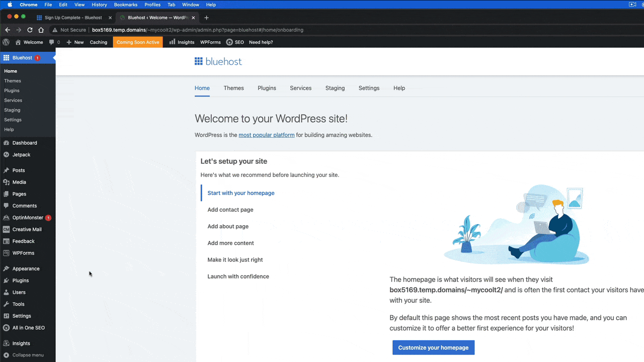This screenshot has width=644, height=362.
Task: Select the Add about page step
Action: pos(228,226)
